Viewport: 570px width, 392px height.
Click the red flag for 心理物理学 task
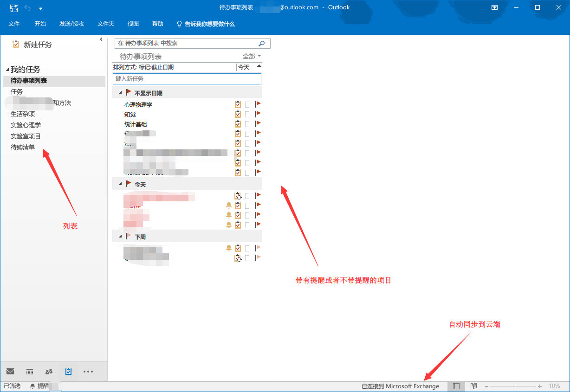[x=258, y=104]
